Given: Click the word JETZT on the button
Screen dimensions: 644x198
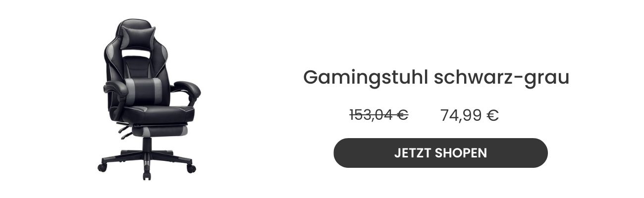Looking at the screenshot, I should click(x=412, y=153).
